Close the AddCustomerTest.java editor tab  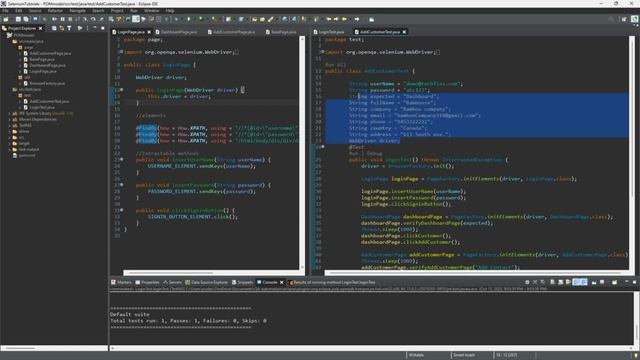click(404, 32)
